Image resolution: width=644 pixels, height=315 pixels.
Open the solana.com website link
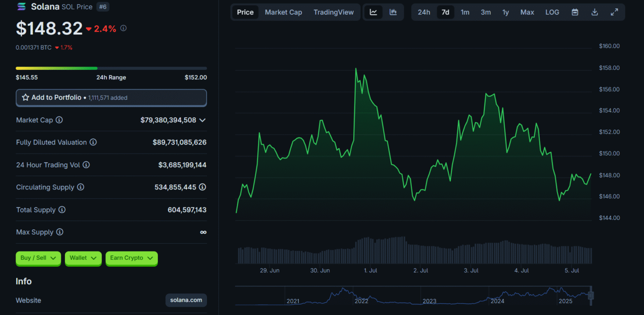186,300
